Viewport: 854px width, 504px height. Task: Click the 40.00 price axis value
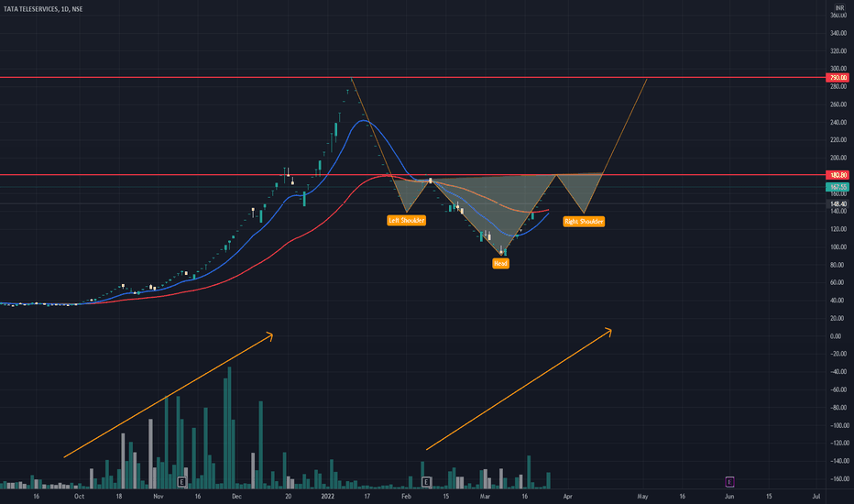click(838, 301)
